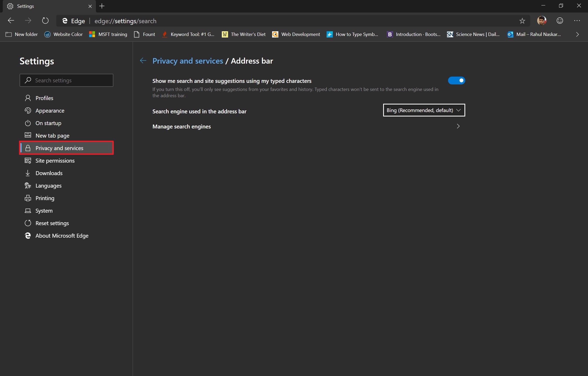Viewport: 588px width, 376px height.
Task: Show more favorites with the overflow chevron
Action: [577, 34]
